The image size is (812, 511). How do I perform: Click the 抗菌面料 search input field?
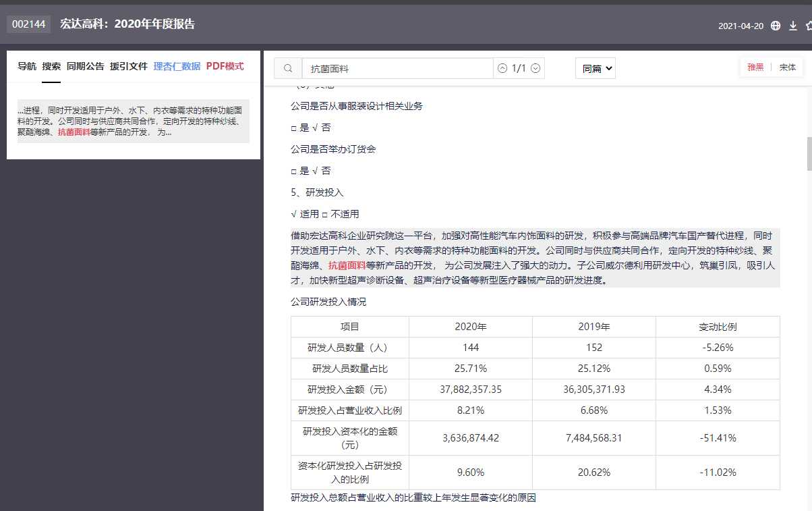click(398, 68)
